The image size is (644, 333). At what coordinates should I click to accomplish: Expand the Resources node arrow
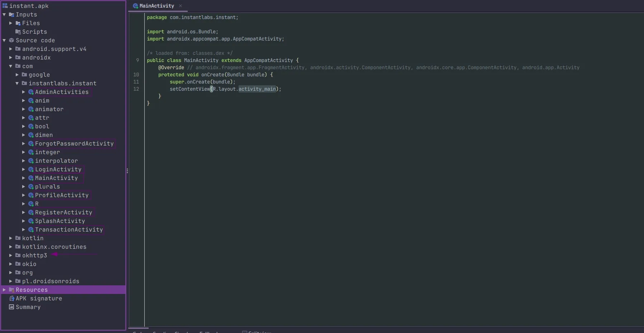pos(4,290)
